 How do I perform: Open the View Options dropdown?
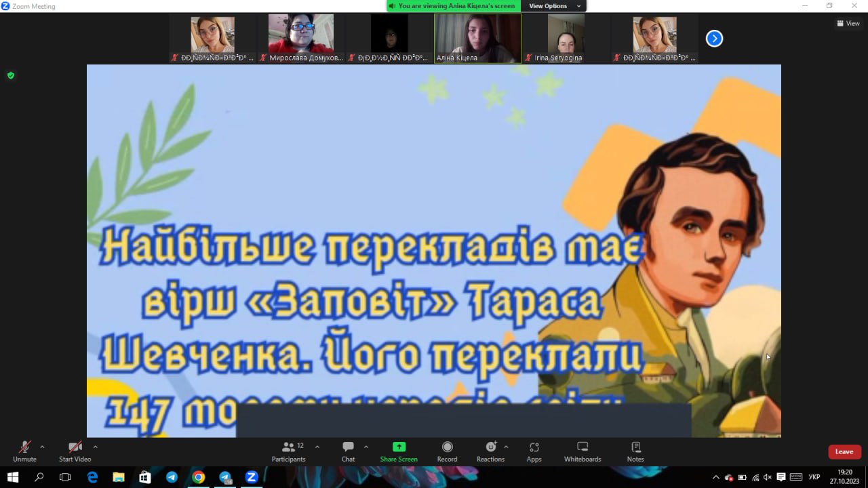554,6
